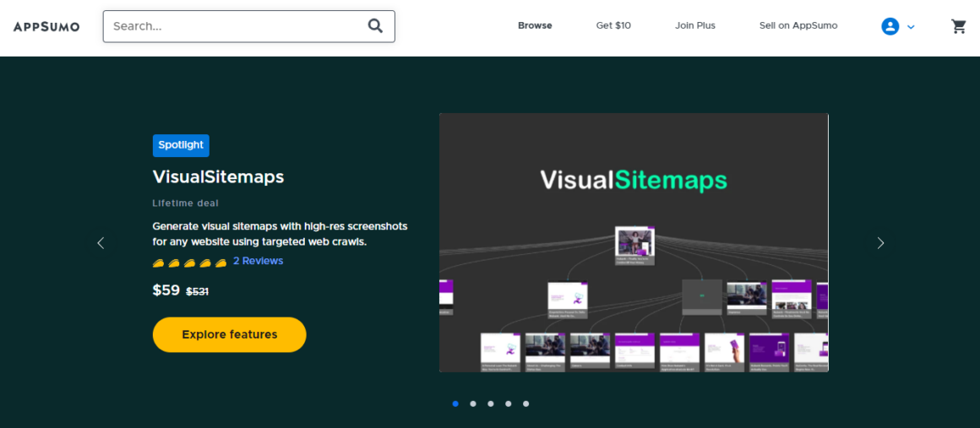Expand the account dropdown chevron
The width and height of the screenshot is (980, 428).
[911, 27]
